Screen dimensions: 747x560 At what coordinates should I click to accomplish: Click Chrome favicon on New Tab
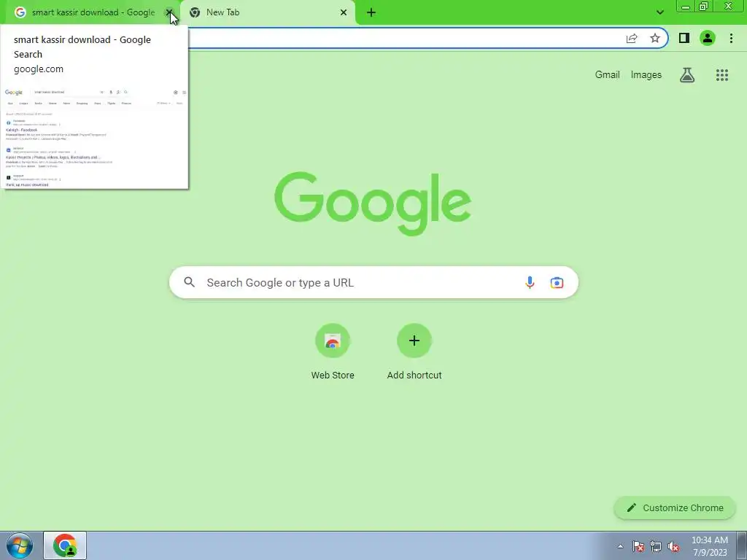click(x=195, y=12)
